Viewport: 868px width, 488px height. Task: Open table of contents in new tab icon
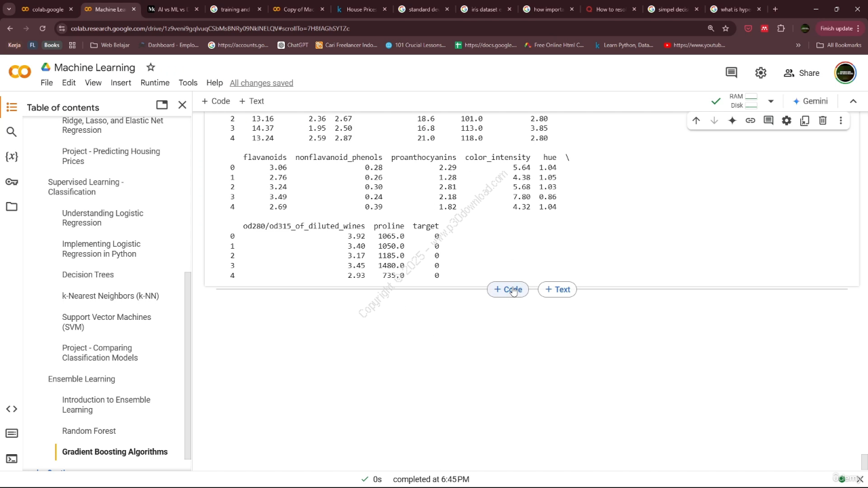(x=161, y=105)
